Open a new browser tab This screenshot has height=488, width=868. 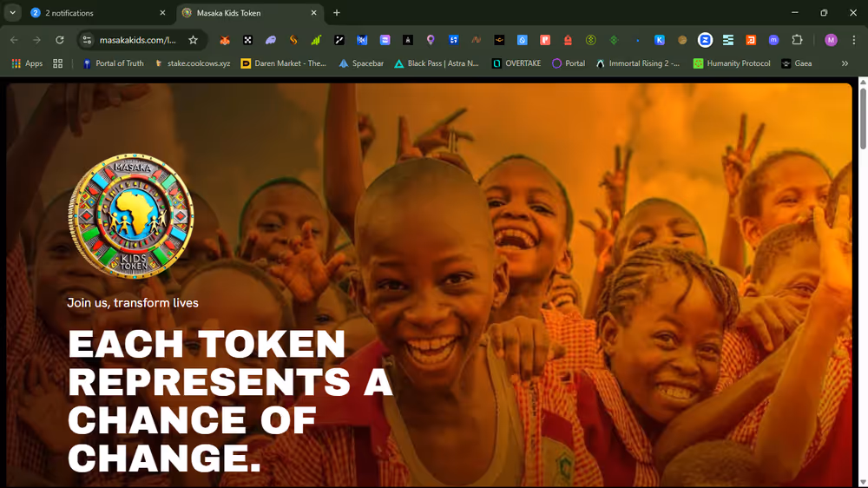click(337, 13)
